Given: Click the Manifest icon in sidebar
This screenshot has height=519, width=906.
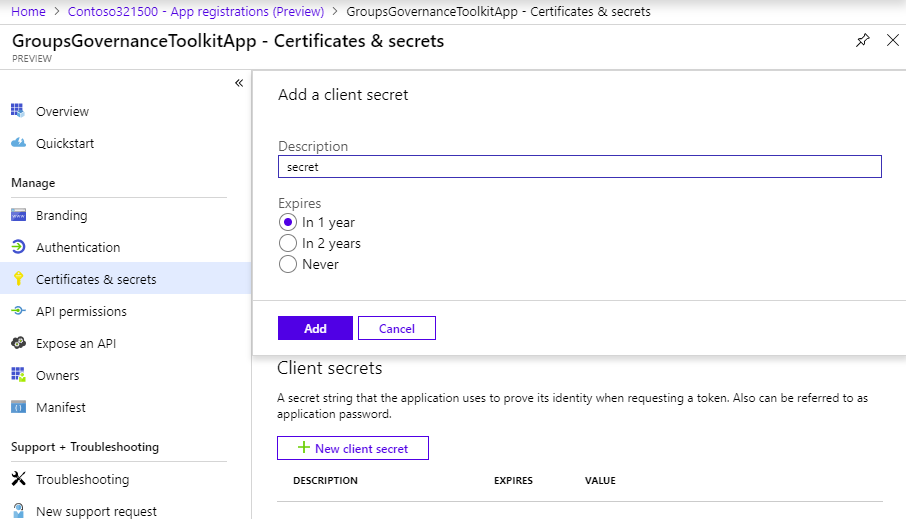Looking at the screenshot, I should pyautogui.click(x=18, y=407).
